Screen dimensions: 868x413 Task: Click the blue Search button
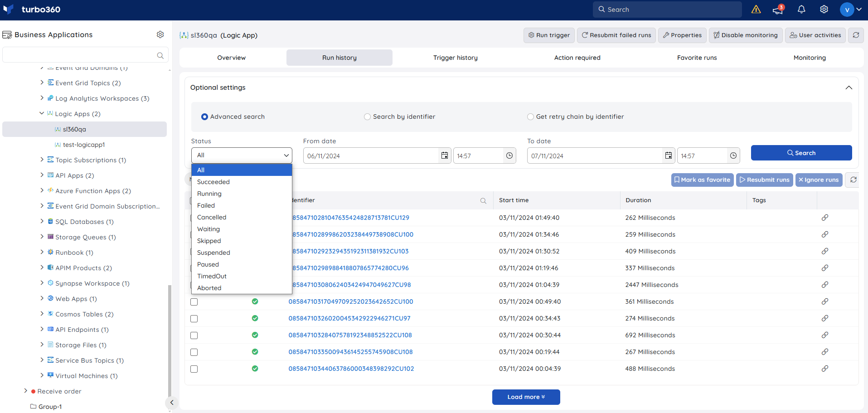point(801,153)
